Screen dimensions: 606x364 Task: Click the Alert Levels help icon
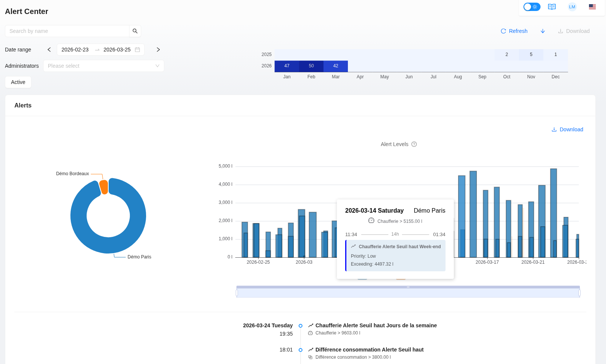point(414,144)
